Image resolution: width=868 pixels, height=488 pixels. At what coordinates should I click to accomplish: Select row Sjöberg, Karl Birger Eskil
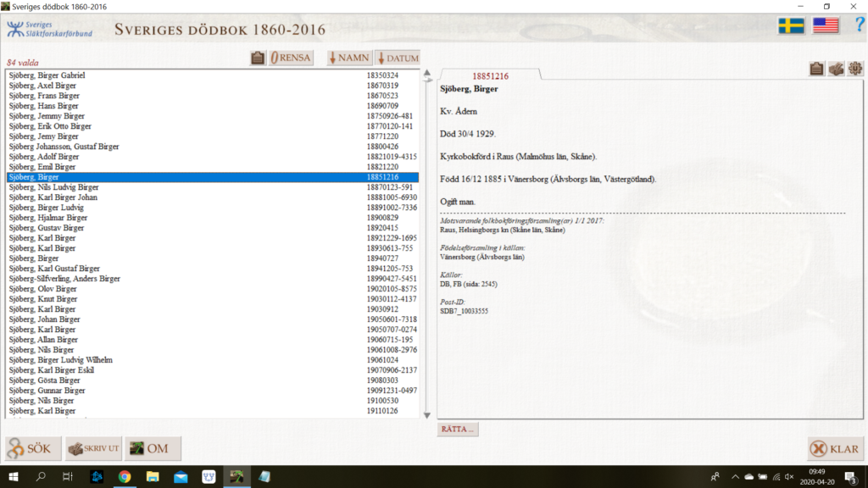(x=213, y=370)
